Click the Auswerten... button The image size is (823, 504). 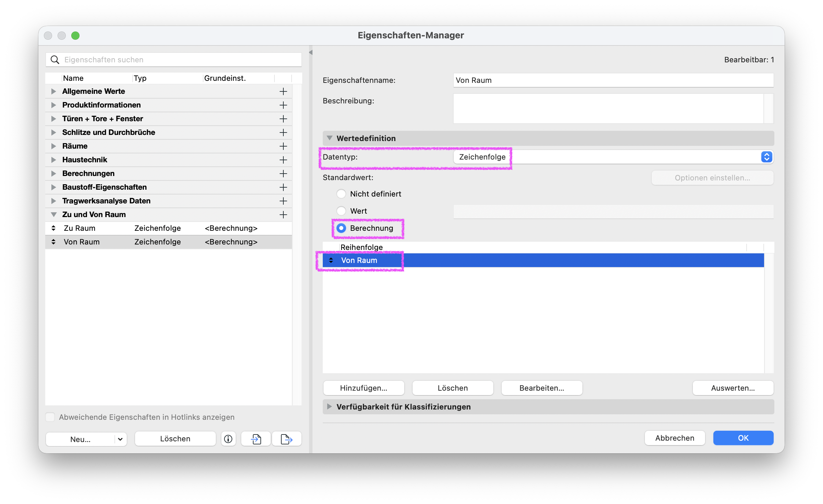(x=733, y=388)
